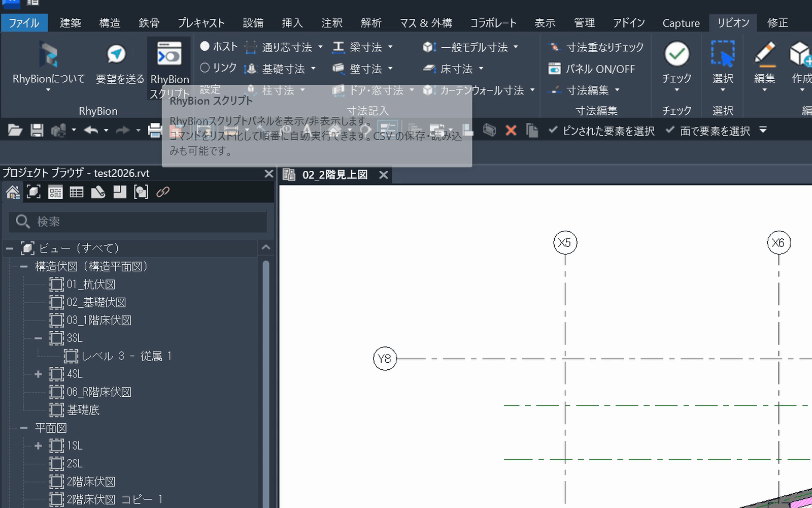Screen dimensions: 812x508
Task: Switch to the コラボレート ribbon tab
Action: 493,23
